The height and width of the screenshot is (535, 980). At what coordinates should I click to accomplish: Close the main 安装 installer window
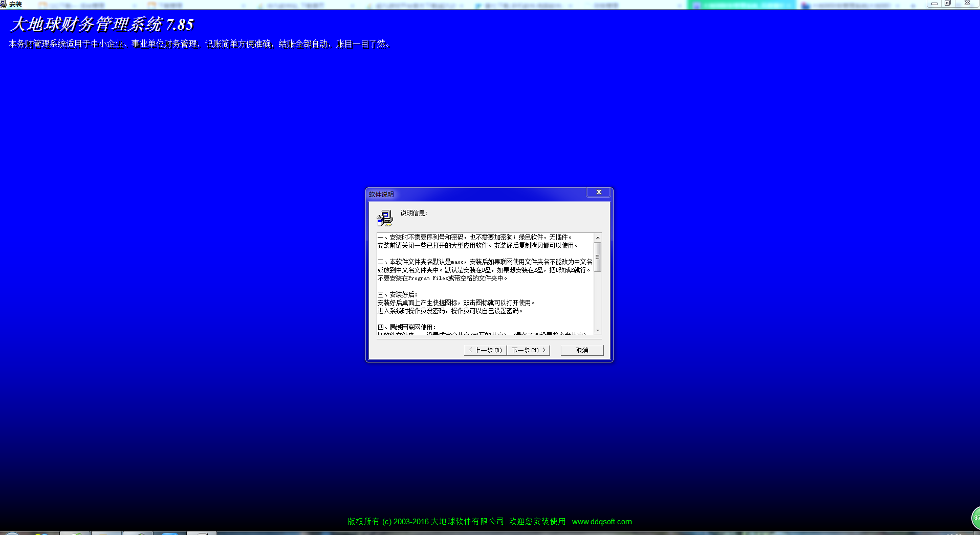967,4
